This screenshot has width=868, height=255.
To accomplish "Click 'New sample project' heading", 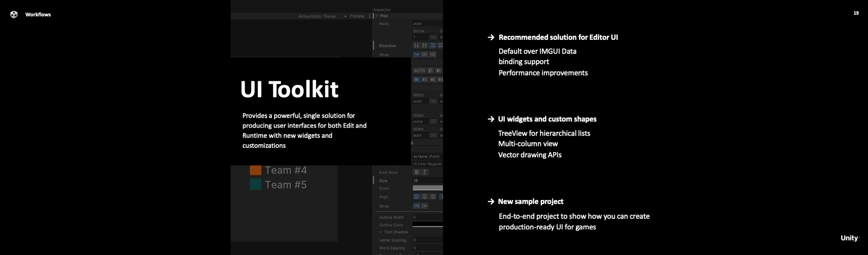I will pos(531,202).
